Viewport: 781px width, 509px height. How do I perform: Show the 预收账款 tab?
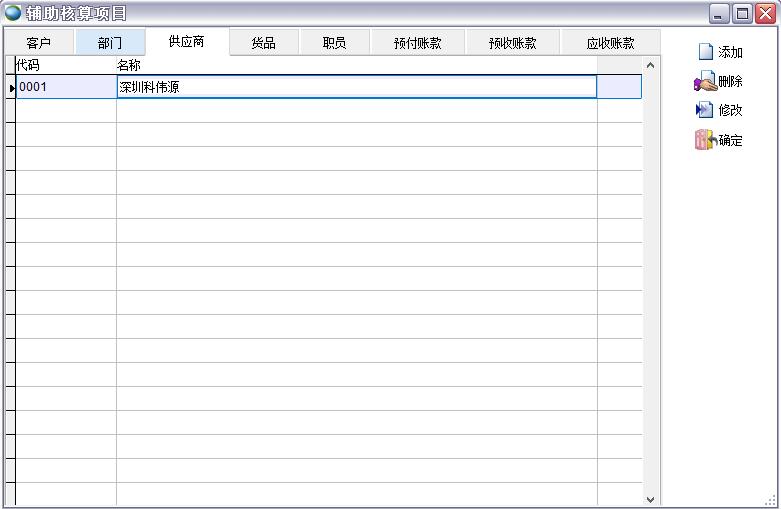pyautogui.click(x=513, y=43)
